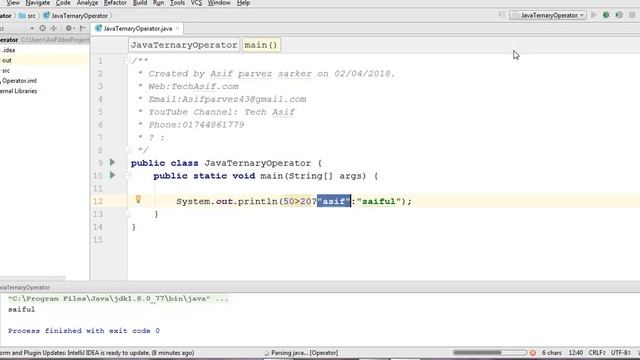
Task: Click JavaTernaryOperator editor breadcrumb
Action: [184, 45]
